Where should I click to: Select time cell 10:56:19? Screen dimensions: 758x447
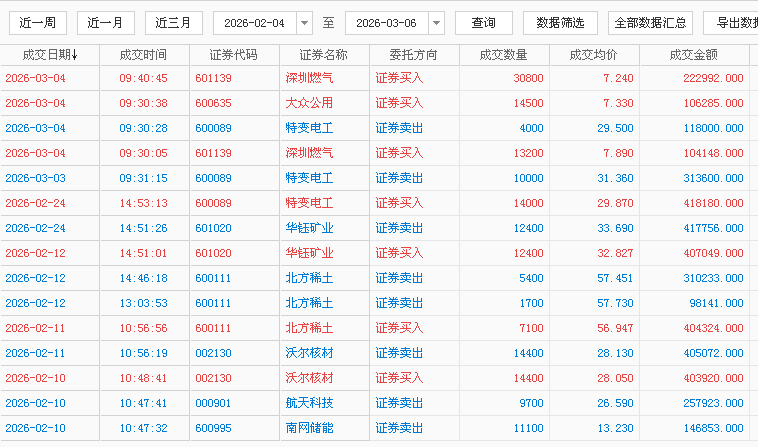click(x=144, y=353)
